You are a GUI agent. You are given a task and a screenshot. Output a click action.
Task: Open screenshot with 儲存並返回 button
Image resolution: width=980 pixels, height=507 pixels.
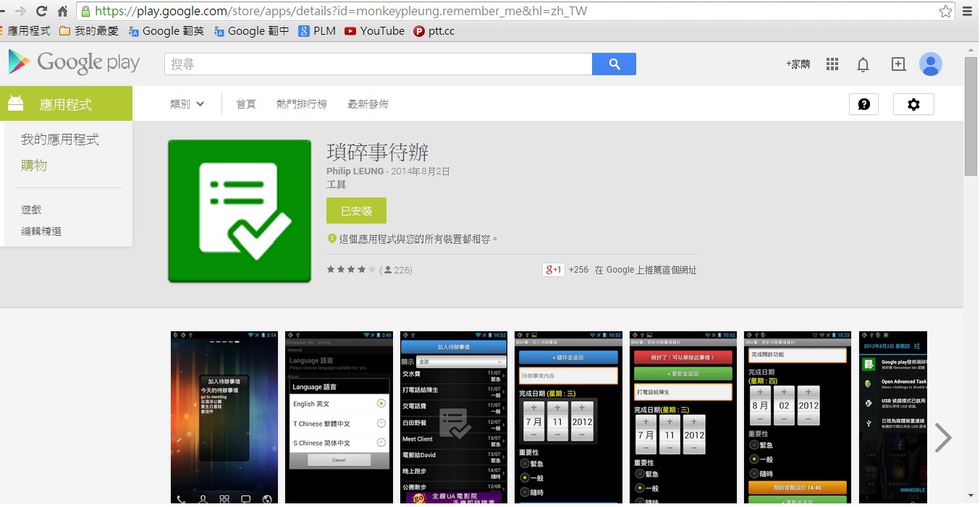(568, 417)
